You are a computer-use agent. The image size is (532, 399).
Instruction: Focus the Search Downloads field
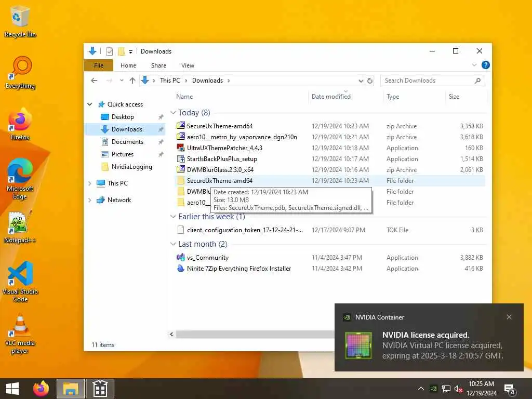click(427, 81)
